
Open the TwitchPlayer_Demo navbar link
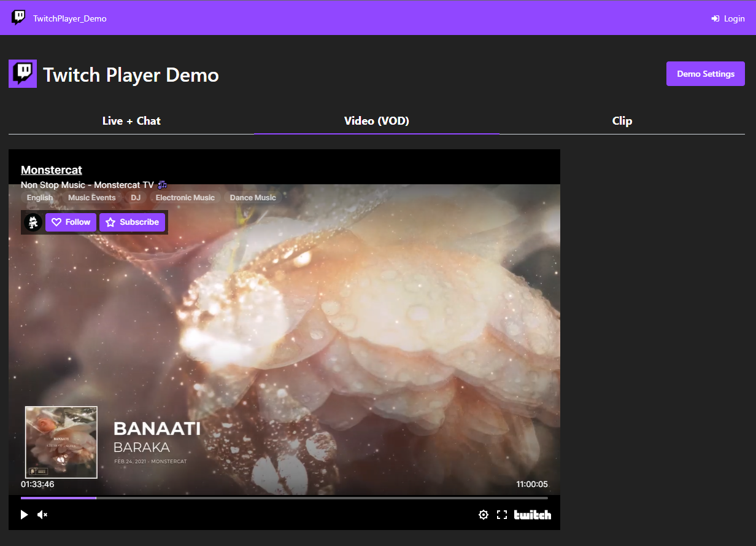(70, 18)
